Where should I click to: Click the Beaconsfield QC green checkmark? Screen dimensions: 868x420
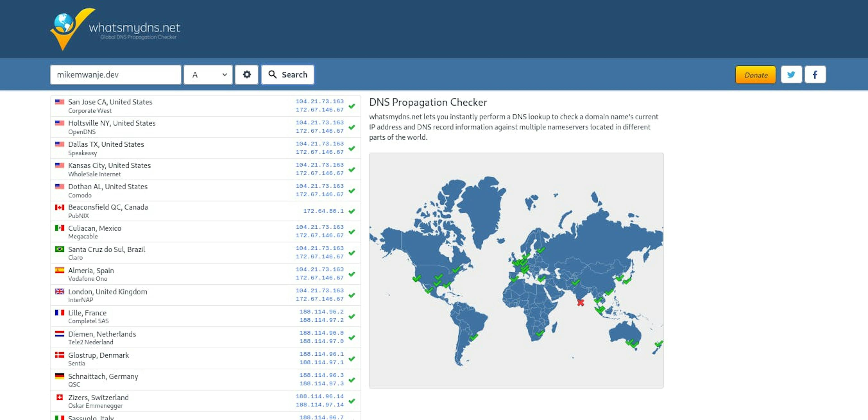click(352, 211)
